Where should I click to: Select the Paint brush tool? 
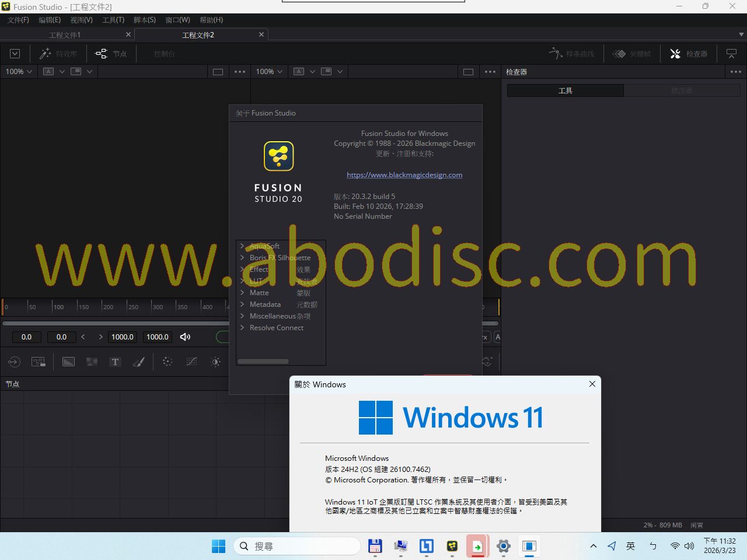point(138,362)
